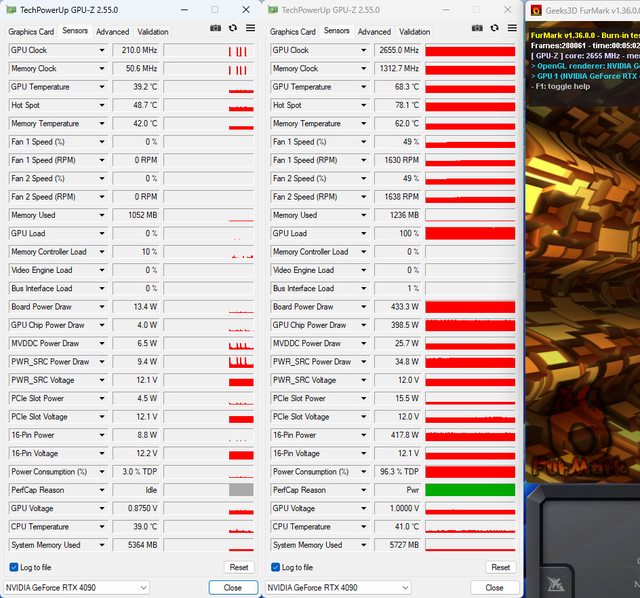This screenshot has width=640, height=598.
Task: Click the green PerfCap Reason bar in right window
Action: click(470, 490)
